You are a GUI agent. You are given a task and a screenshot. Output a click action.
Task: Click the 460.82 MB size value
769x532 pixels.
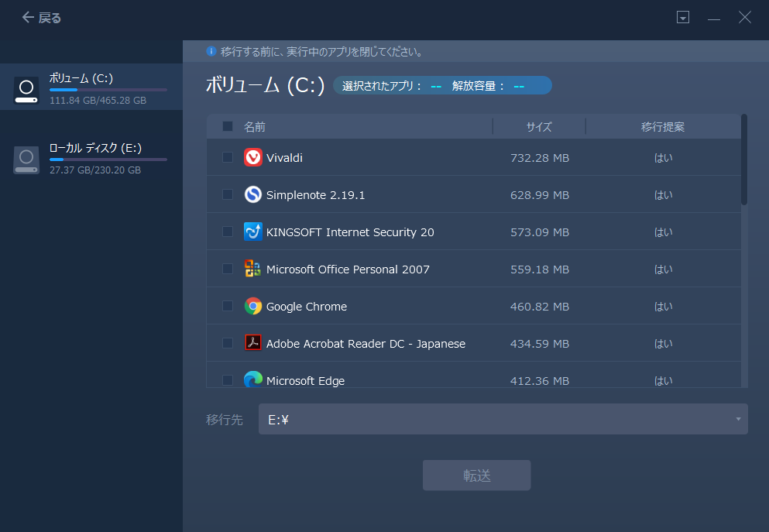click(540, 307)
